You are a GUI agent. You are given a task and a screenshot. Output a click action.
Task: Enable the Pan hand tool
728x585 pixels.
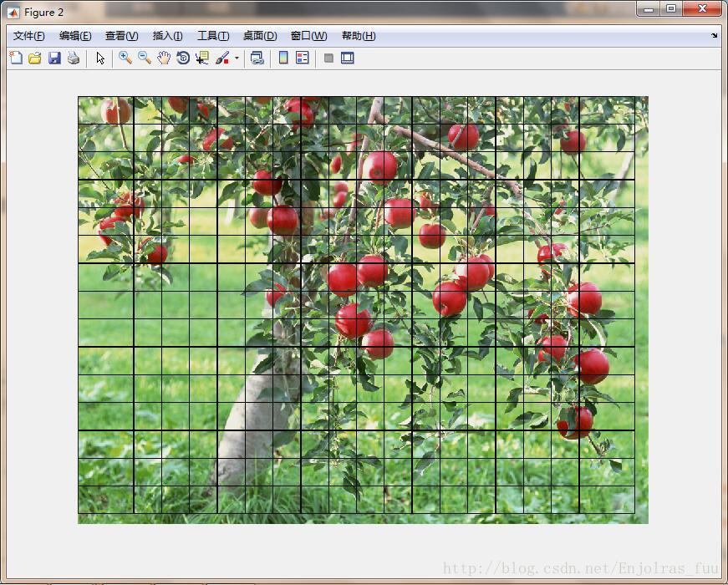click(x=161, y=58)
